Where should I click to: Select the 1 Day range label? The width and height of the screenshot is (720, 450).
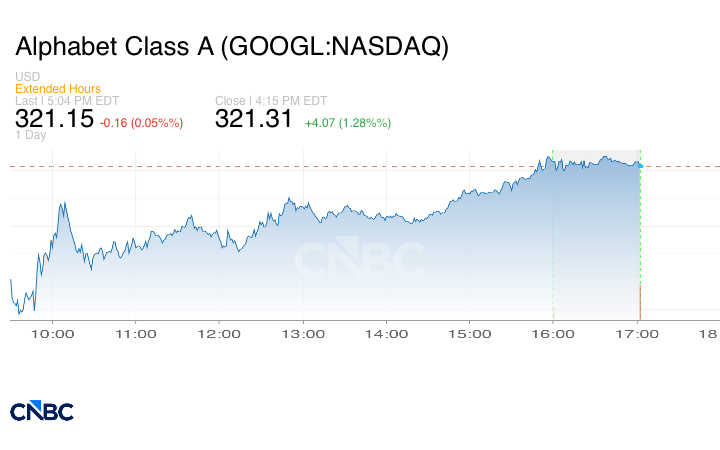[x=30, y=134]
